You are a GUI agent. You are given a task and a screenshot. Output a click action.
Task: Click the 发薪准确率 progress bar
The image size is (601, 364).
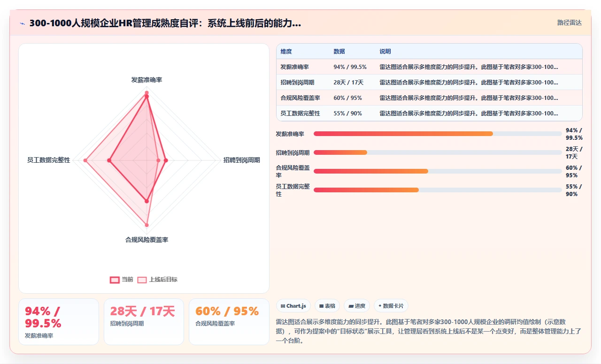click(438, 134)
